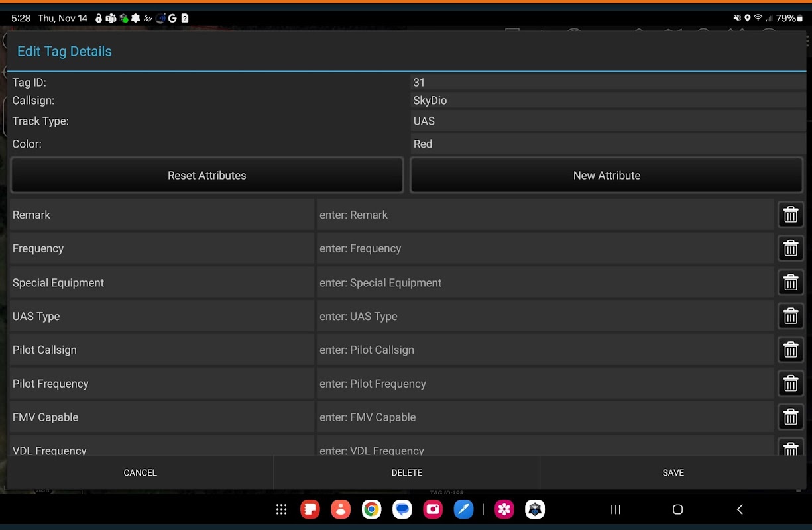Cancel editing tag details
Viewport: 812px width, 530px height.
click(140, 472)
